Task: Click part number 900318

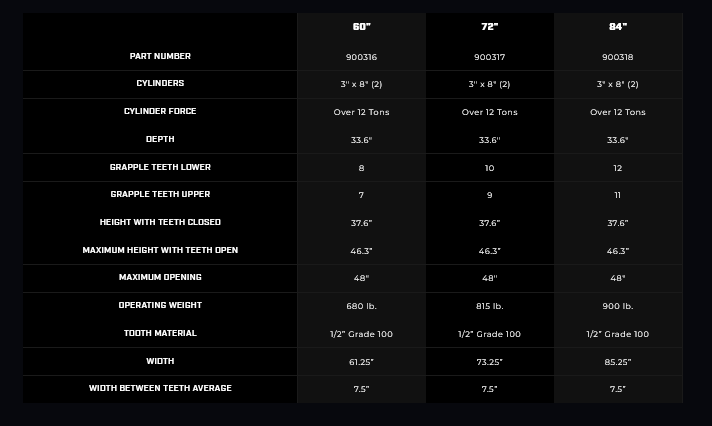Action: click(x=617, y=57)
